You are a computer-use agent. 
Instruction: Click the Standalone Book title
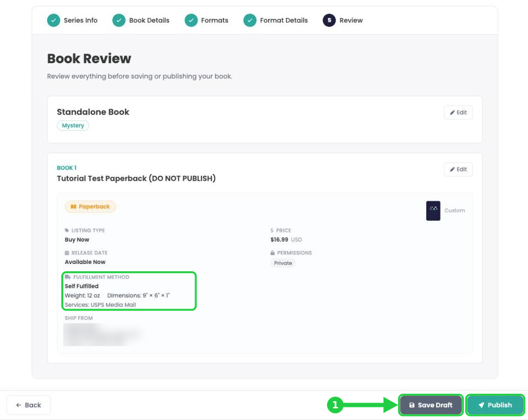click(x=93, y=112)
